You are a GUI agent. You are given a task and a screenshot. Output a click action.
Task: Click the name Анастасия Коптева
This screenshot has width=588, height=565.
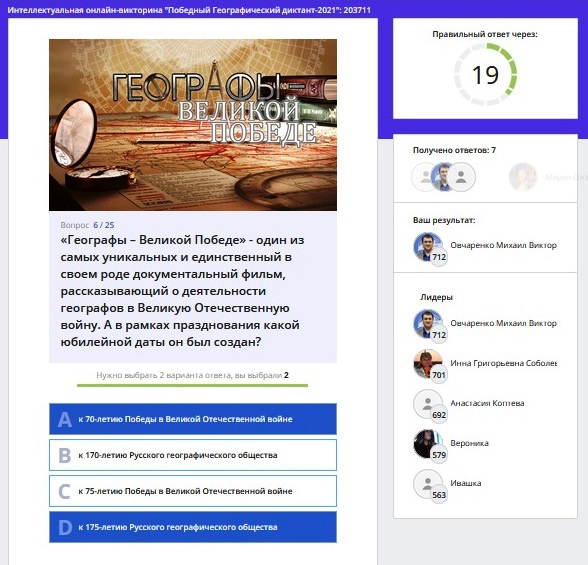click(487, 403)
